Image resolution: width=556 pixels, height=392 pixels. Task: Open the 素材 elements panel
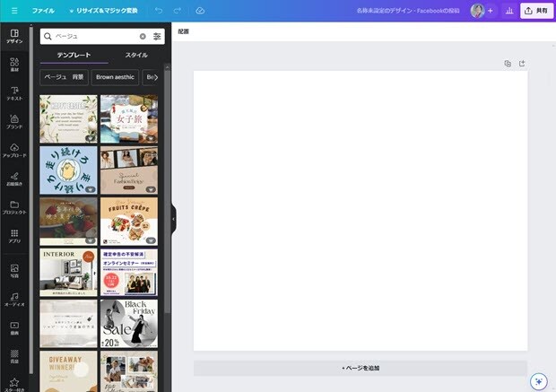coord(14,65)
